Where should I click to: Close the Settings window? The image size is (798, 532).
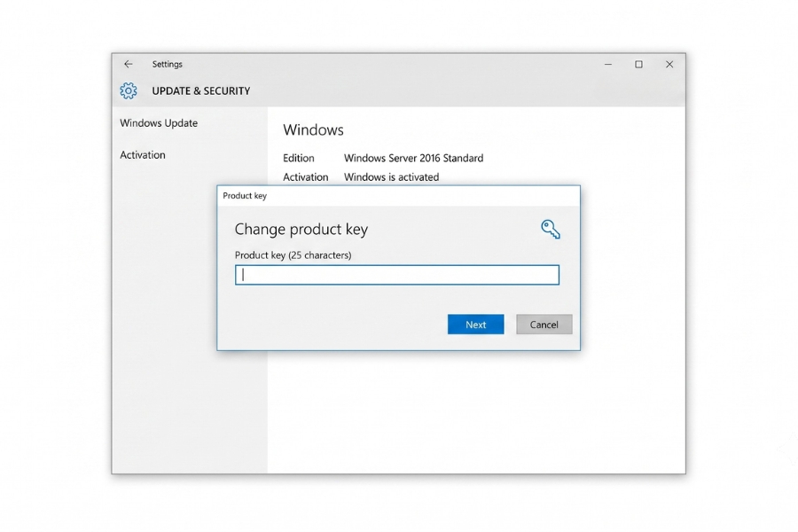669,64
